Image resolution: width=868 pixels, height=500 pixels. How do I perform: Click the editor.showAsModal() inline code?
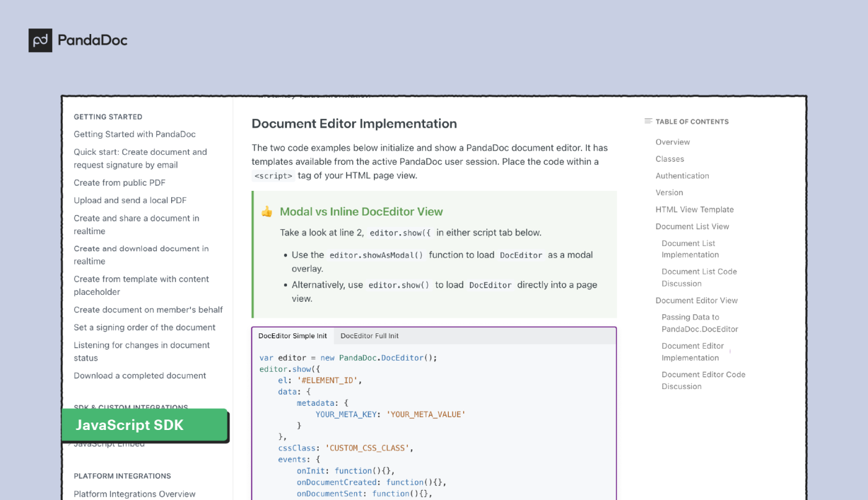(376, 255)
